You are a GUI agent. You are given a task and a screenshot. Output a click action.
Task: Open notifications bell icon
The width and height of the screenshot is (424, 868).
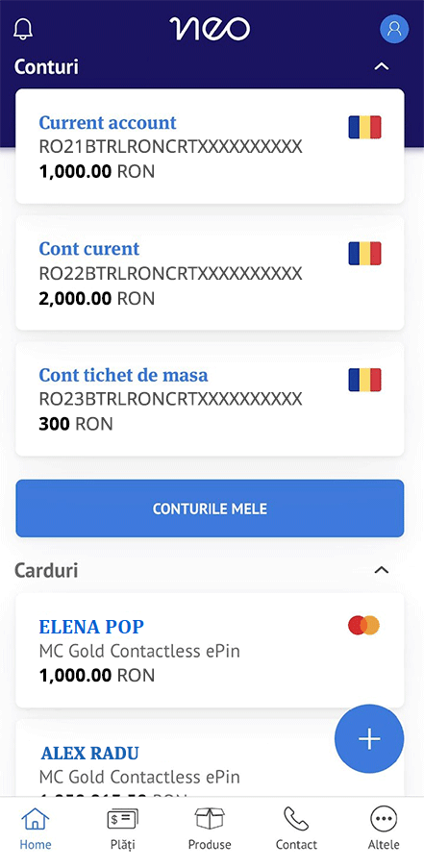pyautogui.click(x=23, y=29)
